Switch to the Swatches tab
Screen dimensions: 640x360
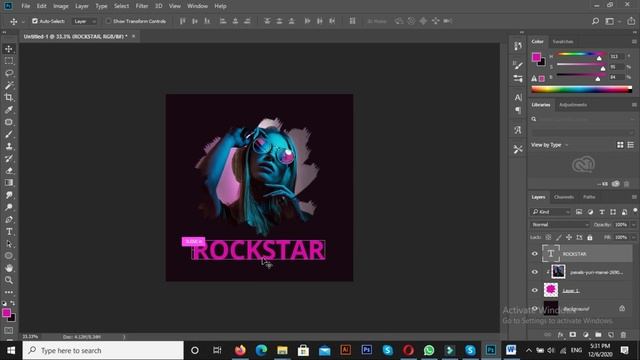click(562, 42)
